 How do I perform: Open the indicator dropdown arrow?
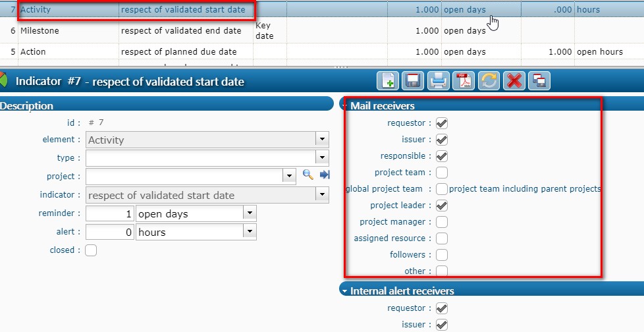pos(322,194)
